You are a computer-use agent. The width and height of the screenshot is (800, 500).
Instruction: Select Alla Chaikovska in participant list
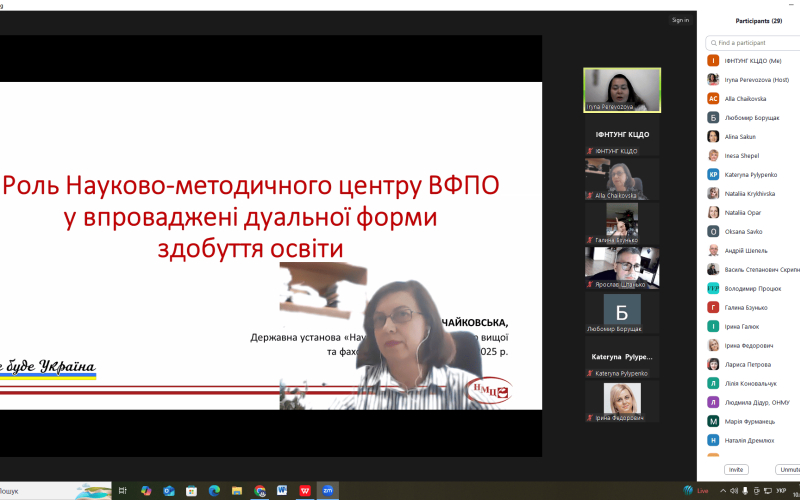[753, 98]
